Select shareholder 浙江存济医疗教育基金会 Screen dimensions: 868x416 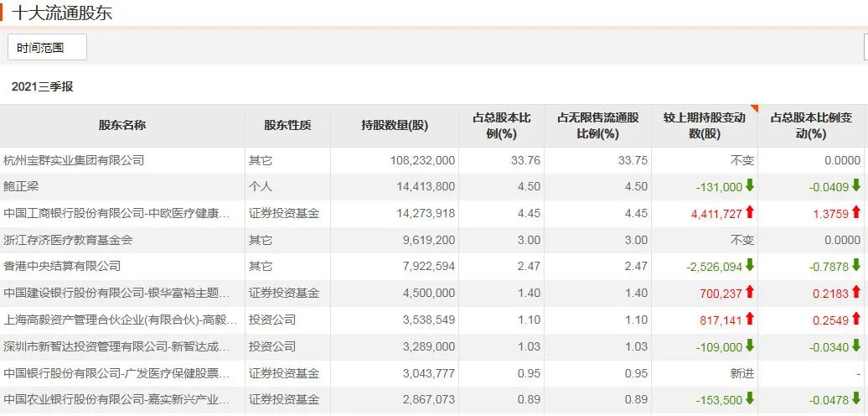pos(68,240)
